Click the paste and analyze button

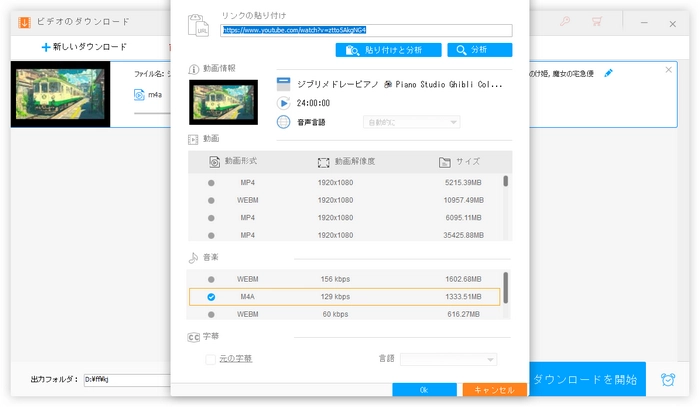[x=388, y=50]
